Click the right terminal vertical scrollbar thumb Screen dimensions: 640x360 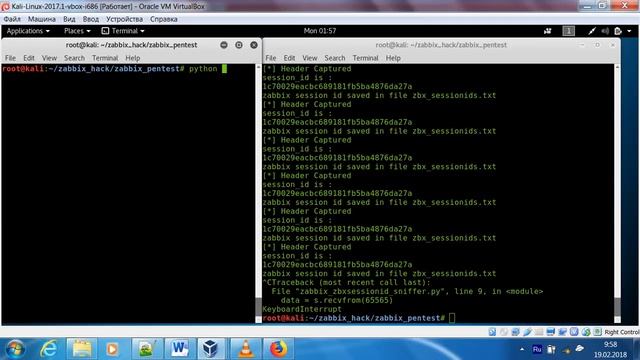click(617, 306)
